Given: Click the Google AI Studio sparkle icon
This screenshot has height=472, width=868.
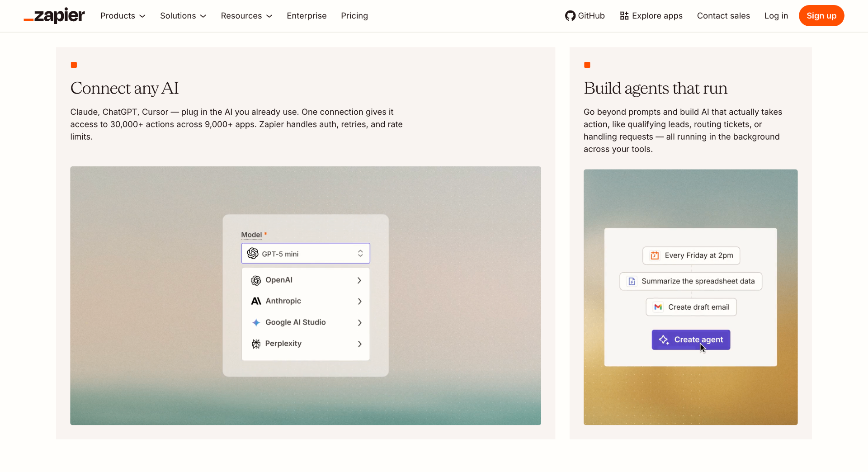Looking at the screenshot, I should click(x=256, y=322).
